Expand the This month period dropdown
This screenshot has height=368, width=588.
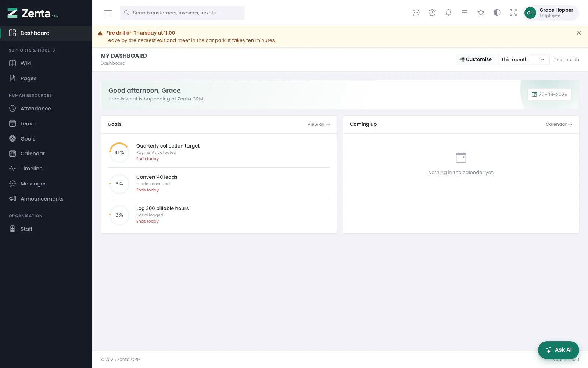pos(523,60)
